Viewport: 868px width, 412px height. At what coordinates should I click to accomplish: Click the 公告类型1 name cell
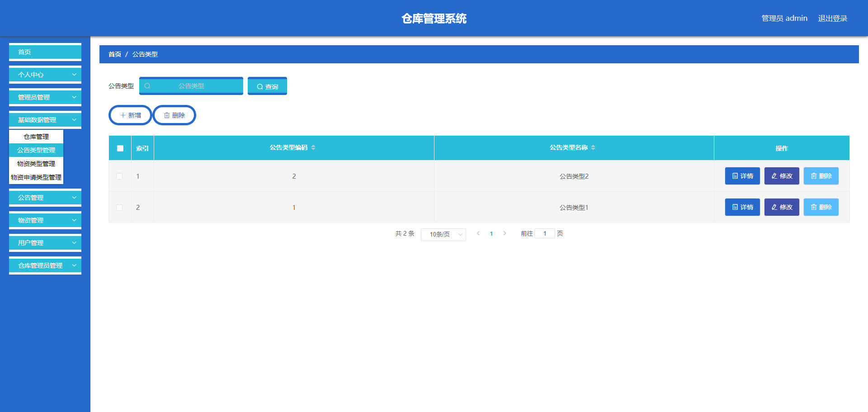coord(574,208)
